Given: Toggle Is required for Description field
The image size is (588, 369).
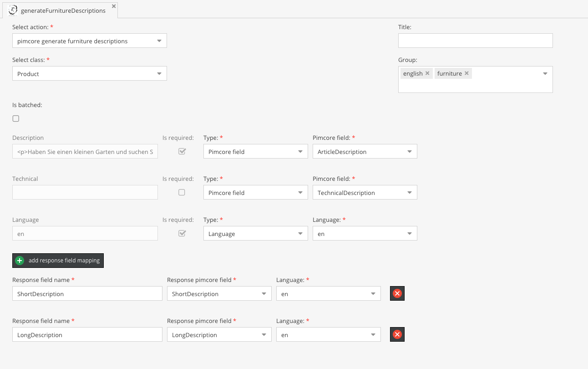Looking at the screenshot, I should (182, 152).
